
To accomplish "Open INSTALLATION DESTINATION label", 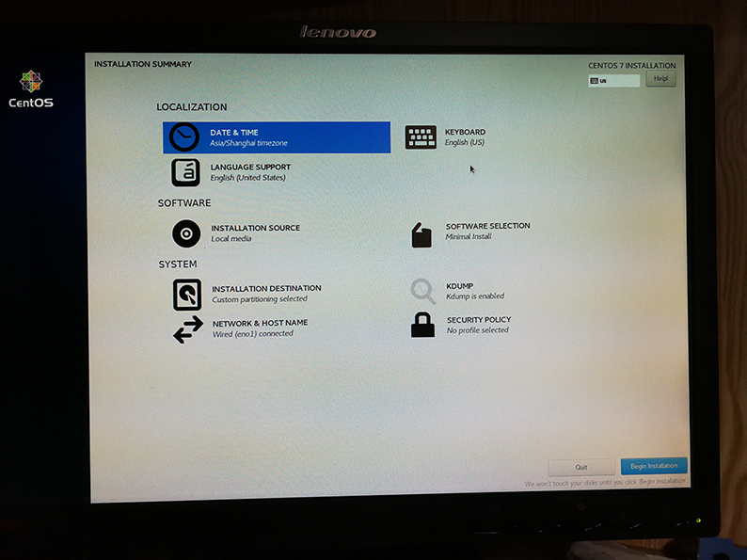I will (267, 289).
